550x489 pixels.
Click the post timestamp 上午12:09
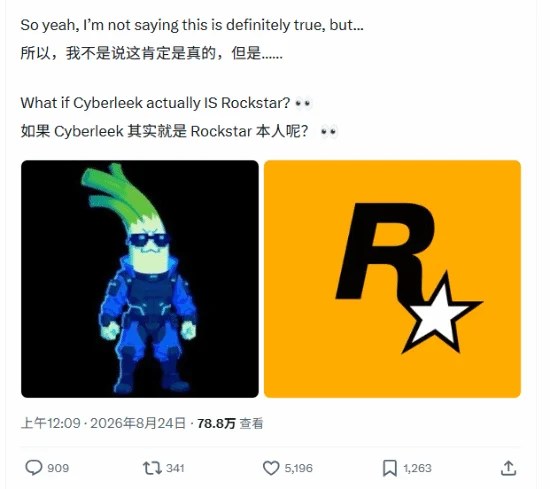tap(51, 423)
